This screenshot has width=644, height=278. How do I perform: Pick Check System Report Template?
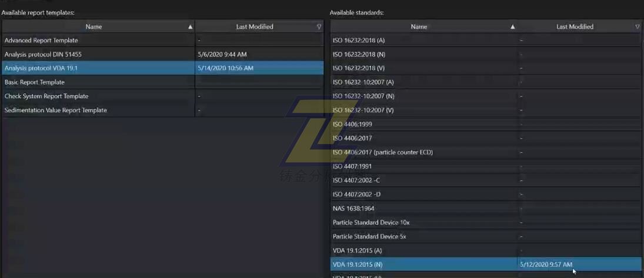[46, 96]
